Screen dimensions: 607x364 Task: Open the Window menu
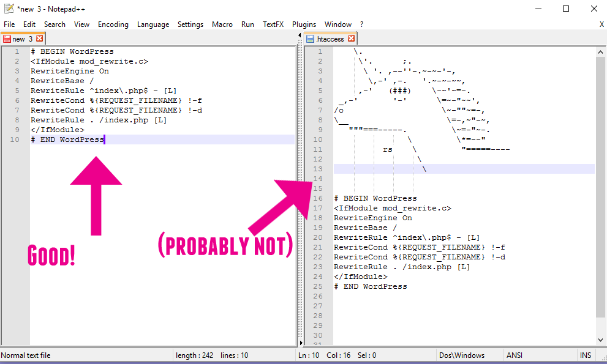(x=338, y=24)
